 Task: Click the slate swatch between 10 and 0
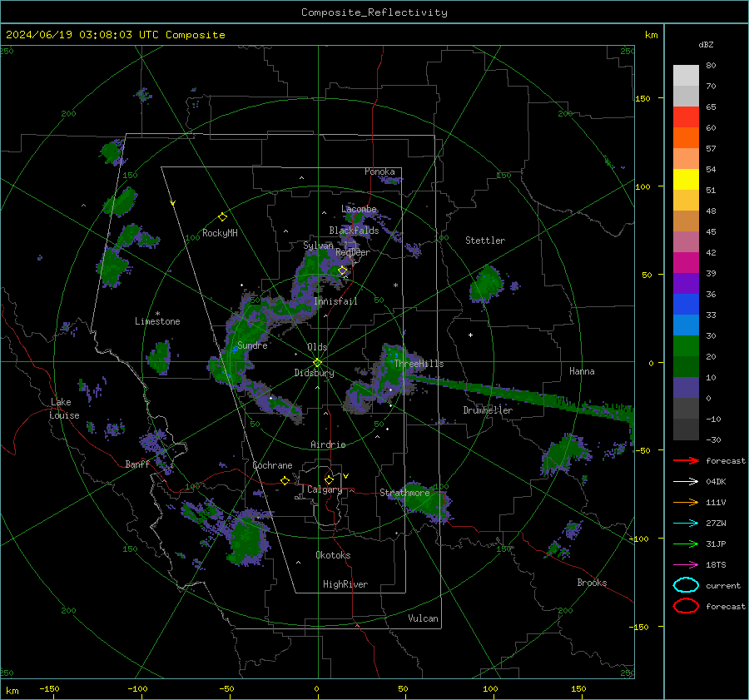point(686,388)
